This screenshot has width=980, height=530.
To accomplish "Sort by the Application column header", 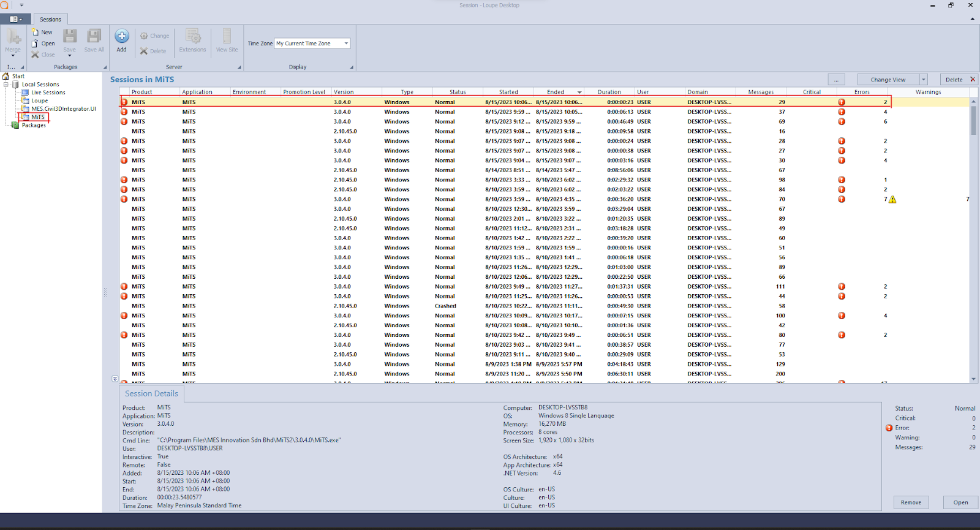I will [x=205, y=92].
